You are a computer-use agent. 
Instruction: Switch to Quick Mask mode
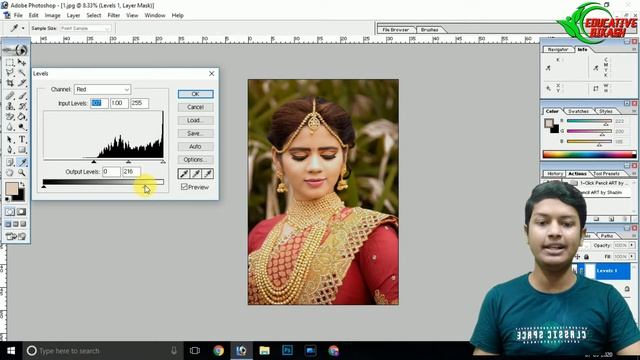tap(21, 211)
